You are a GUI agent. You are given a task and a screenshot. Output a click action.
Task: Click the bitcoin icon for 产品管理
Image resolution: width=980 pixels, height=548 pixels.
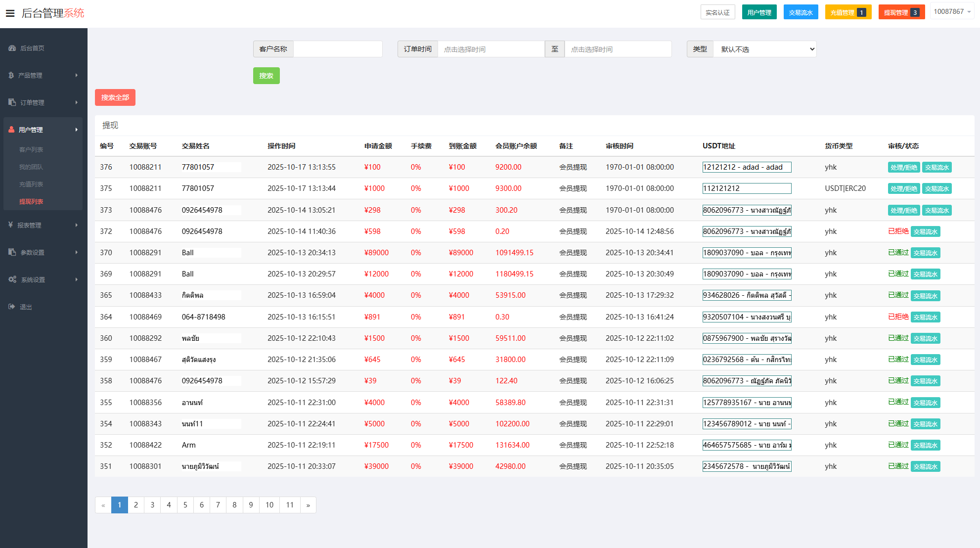point(11,75)
